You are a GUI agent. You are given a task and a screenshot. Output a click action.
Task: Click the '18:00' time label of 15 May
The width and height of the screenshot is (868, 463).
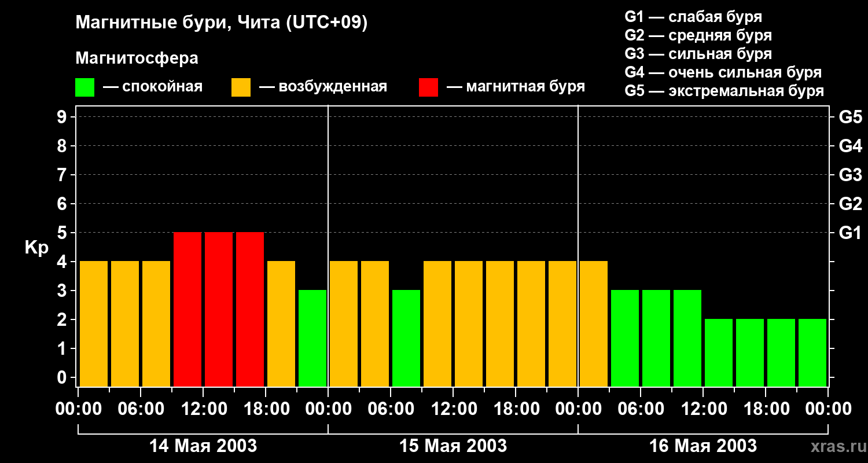tap(516, 409)
